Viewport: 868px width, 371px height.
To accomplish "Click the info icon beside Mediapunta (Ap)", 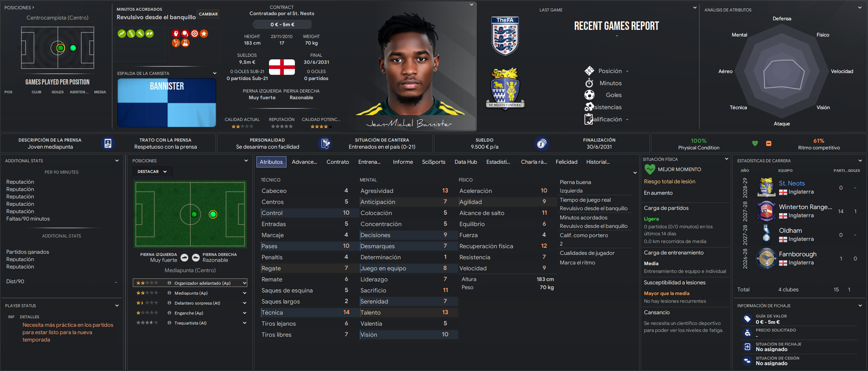I will pos(169,293).
